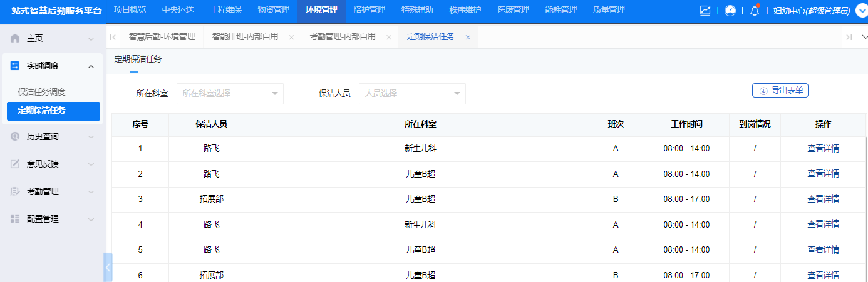Click 08:00 - 17:00 in row 3
Viewport: 868px width, 282px height.
click(x=686, y=199)
